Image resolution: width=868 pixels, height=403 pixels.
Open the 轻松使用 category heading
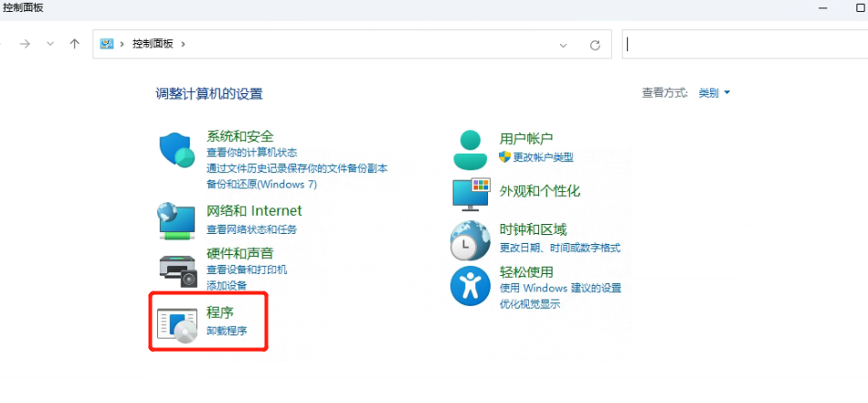click(526, 271)
